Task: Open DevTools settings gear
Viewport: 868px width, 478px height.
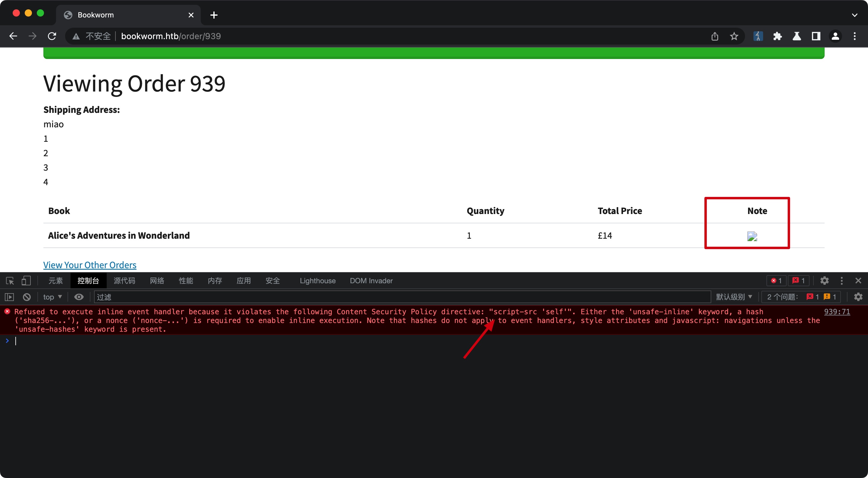Action: pyautogui.click(x=824, y=281)
